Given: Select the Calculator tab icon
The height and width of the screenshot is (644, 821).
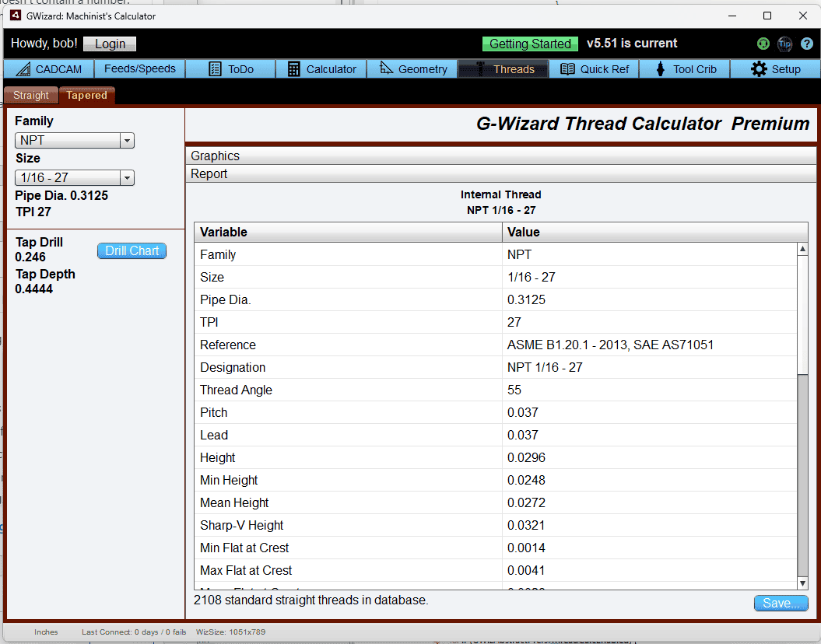Looking at the screenshot, I should pos(293,68).
